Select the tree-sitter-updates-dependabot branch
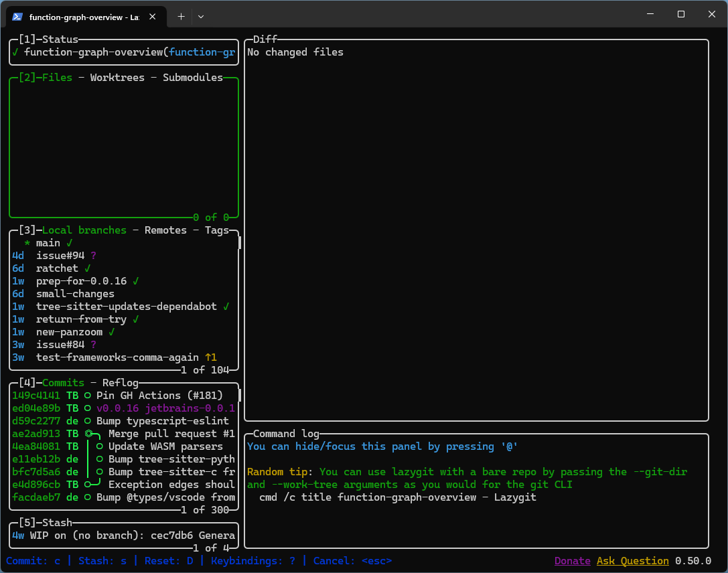Viewport: 728px width, 573px height. pos(125,307)
